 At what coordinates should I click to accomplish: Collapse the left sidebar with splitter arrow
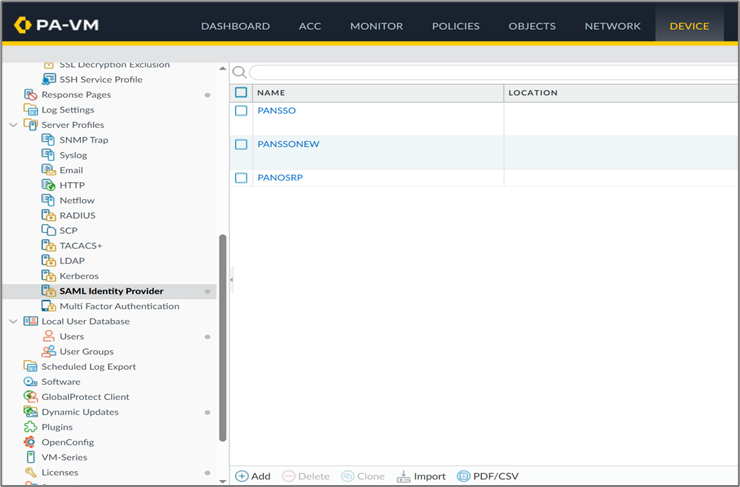(231, 281)
